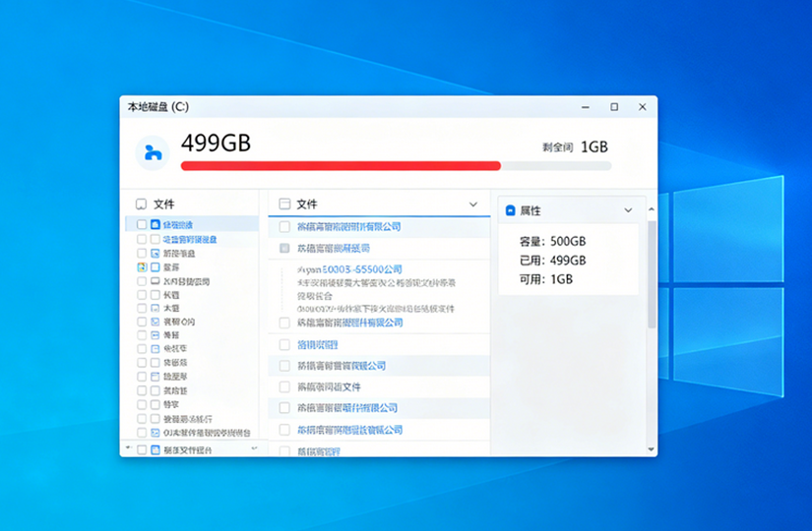Open the dropdown chevron in the middle 文件 header
This screenshot has width=812, height=531.
pyautogui.click(x=472, y=205)
